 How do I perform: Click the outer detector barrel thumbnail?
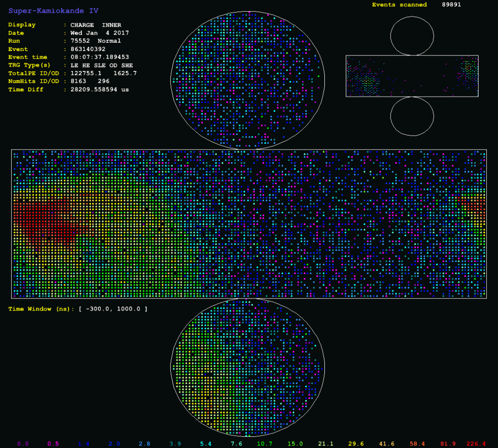(412, 76)
